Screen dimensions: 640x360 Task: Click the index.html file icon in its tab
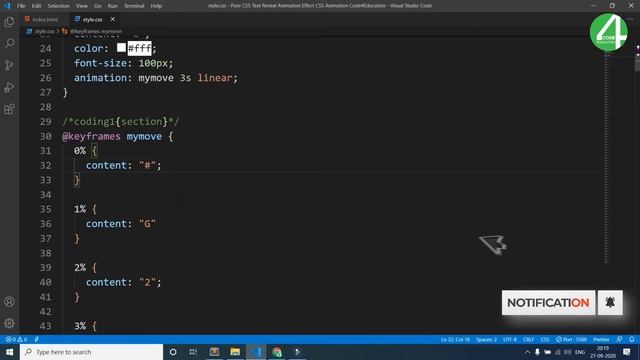click(x=27, y=19)
